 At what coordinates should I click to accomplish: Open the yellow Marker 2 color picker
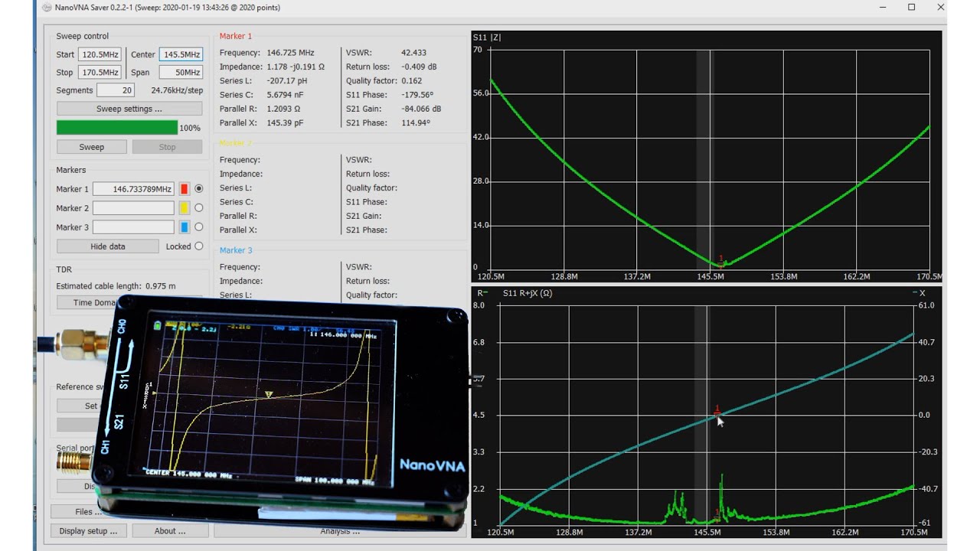pos(184,207)
